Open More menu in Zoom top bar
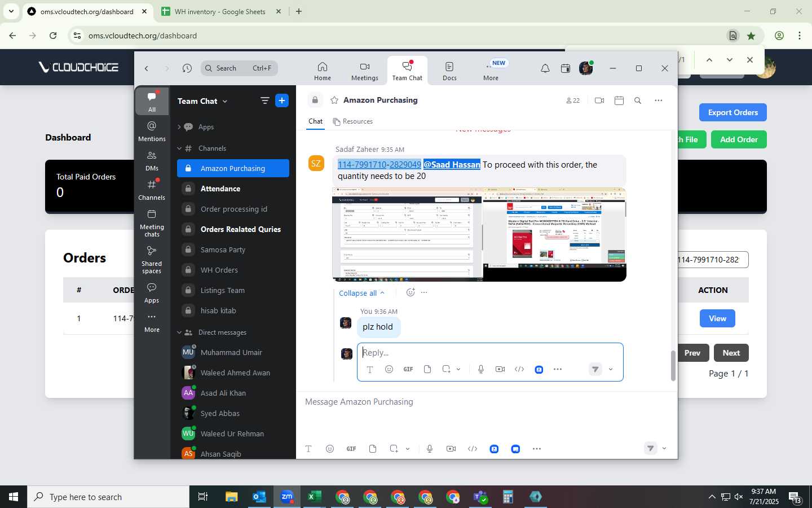812x508 pixels. pyautogui.click(x=491, y=71)
